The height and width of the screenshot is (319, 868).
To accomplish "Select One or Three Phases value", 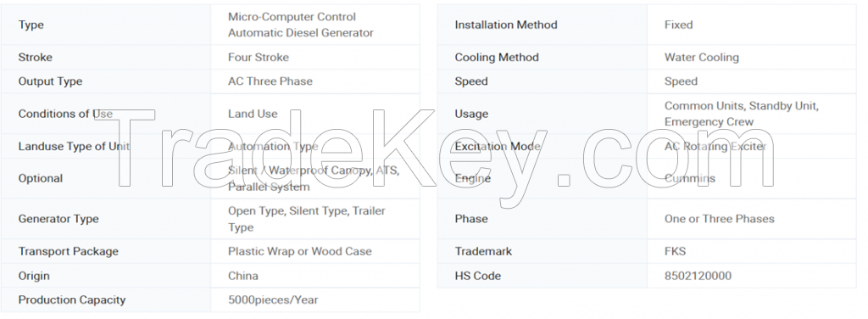I will 719,219.
